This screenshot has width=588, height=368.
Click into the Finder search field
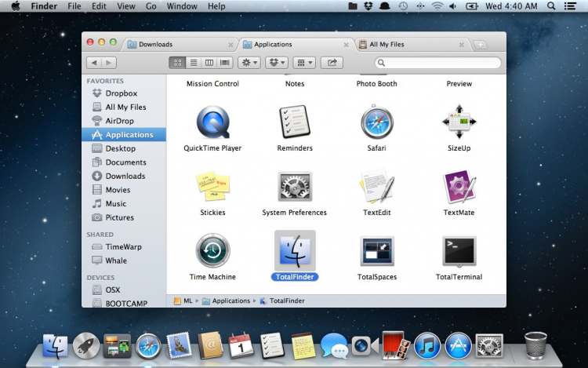click(x=438, y=63)
